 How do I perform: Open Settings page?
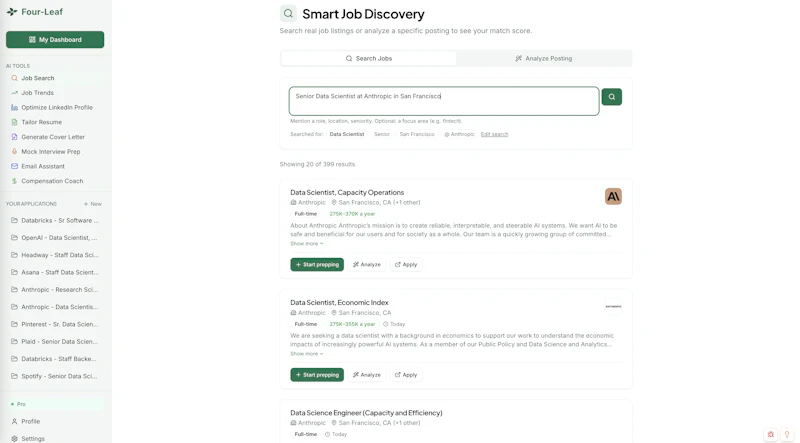pos(55,438)
